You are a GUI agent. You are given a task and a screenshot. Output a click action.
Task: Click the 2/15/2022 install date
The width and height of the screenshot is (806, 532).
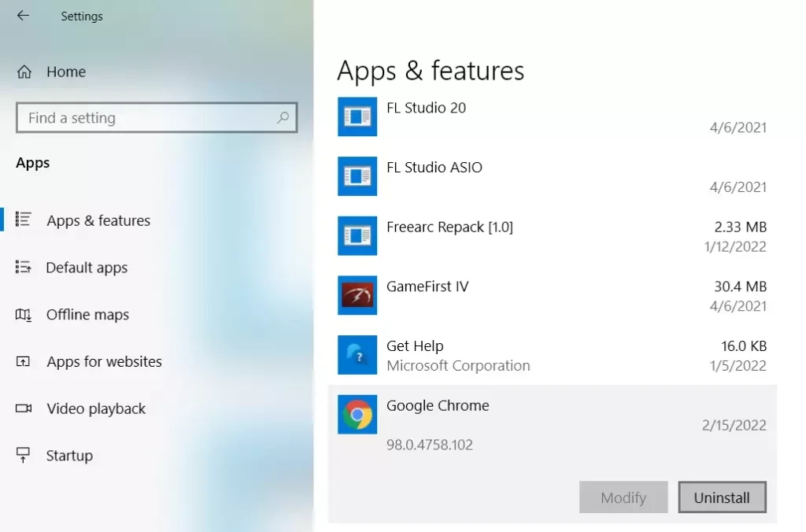pyautogui.click(x=734, y=425)
